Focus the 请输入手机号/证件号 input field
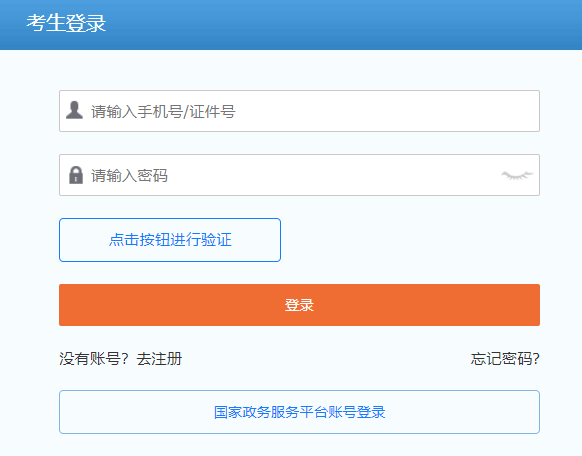582x456 pixels. (299, 111)
